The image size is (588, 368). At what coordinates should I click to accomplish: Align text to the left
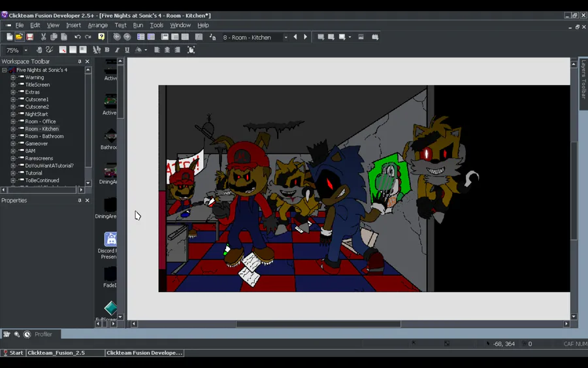(157, 50)
